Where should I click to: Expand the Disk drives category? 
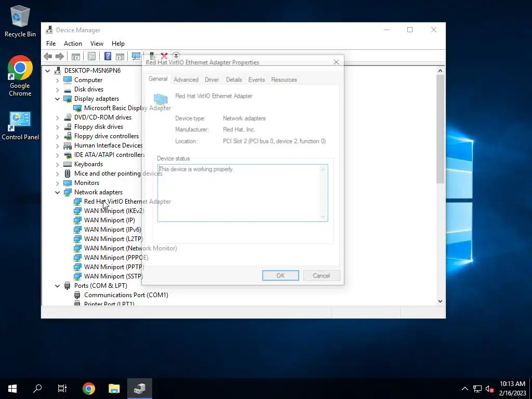coord(57,89)
